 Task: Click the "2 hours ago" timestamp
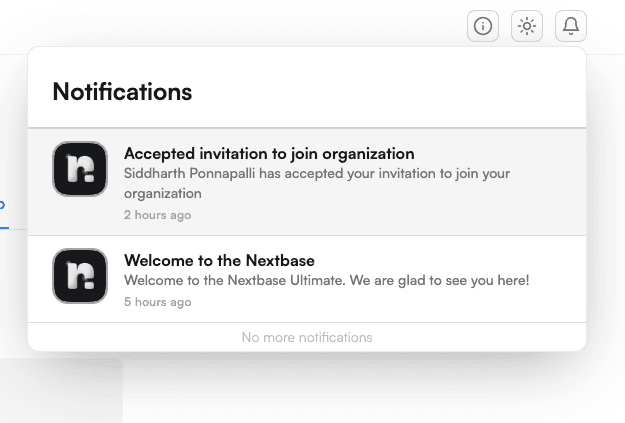[x=157, y=215]
